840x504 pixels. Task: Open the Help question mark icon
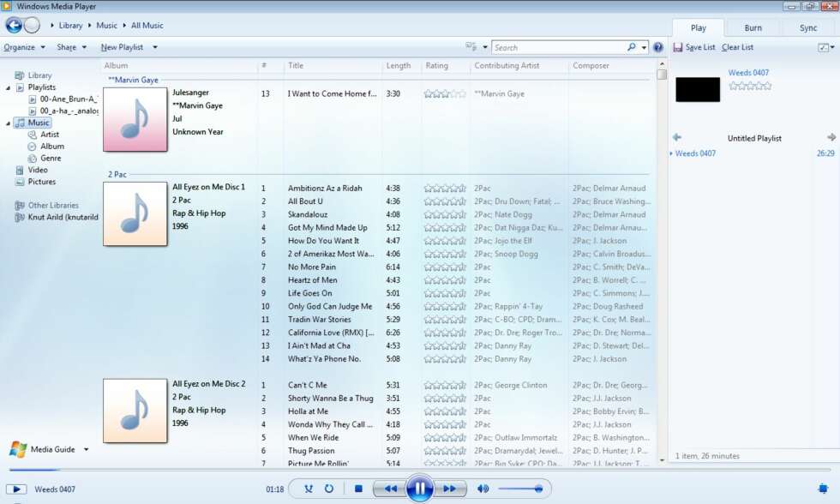tap(658, 47)
